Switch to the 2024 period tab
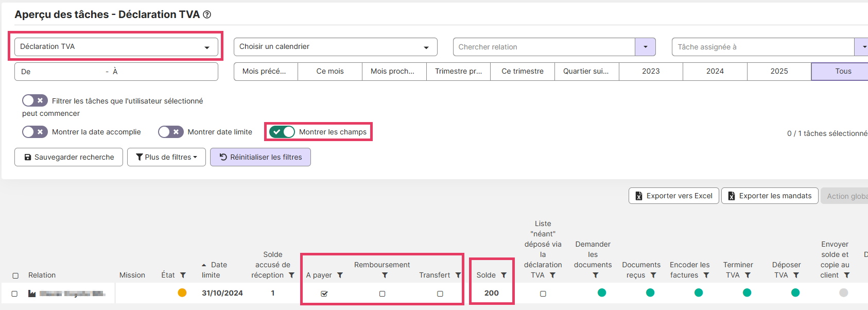This screenshot has height=310, width=868. (x=715, y=72)
